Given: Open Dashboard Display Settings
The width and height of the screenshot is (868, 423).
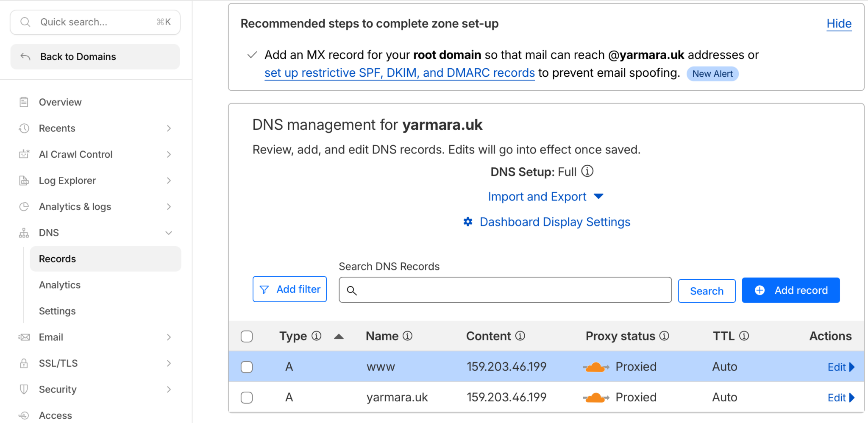Looking at the screenshot, I should coord(555,222).
